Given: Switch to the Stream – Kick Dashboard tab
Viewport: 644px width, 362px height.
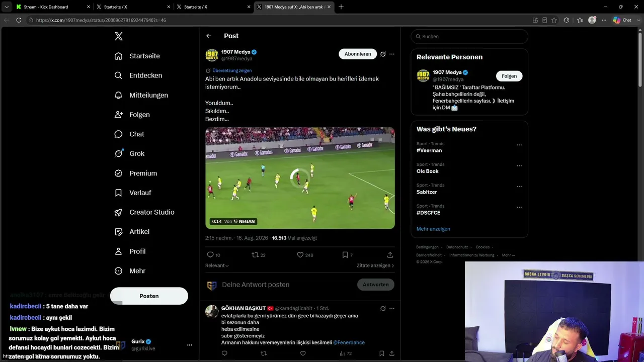Looking at the screenshot, I should click(x=53, y=7).
